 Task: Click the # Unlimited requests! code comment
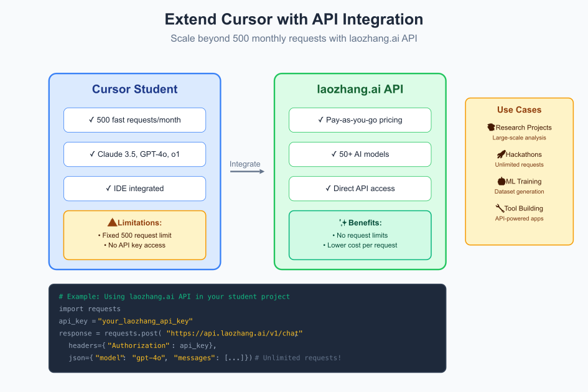point(298,358)
